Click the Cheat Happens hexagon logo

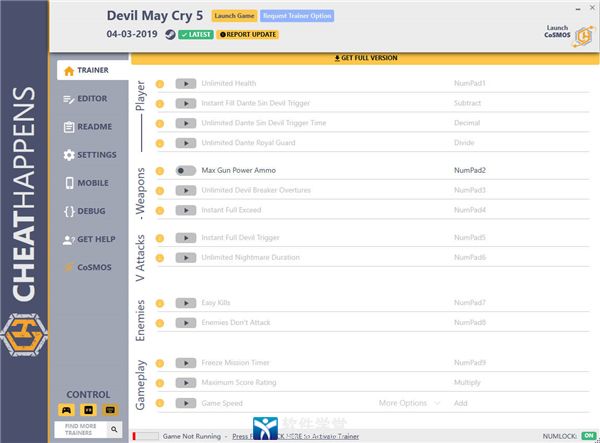(24, 335)
